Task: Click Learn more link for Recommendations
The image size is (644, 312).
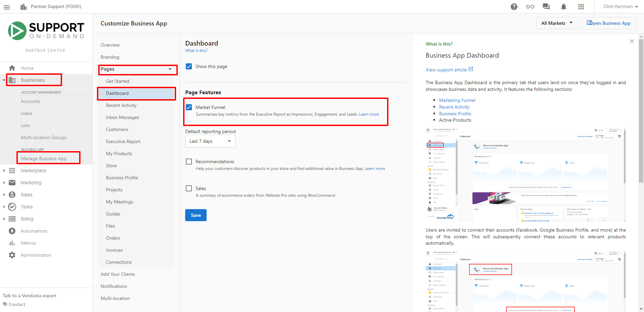Action: [x=375, y=169]
